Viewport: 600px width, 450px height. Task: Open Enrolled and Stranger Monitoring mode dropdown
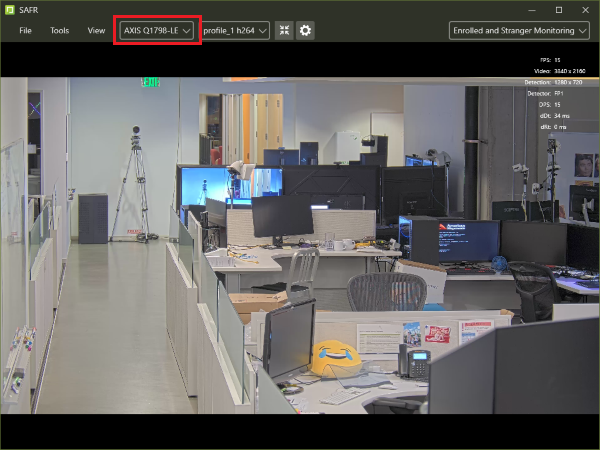click(519, 30)
